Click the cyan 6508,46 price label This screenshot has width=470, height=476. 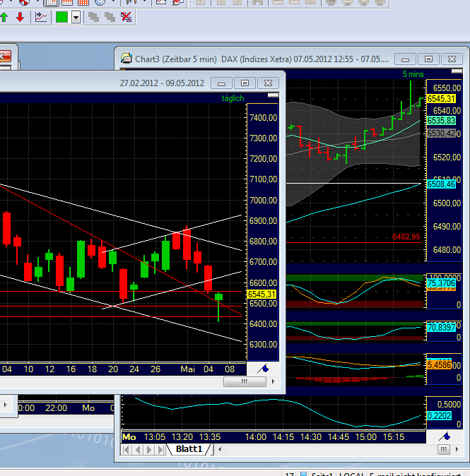[442, 184]
